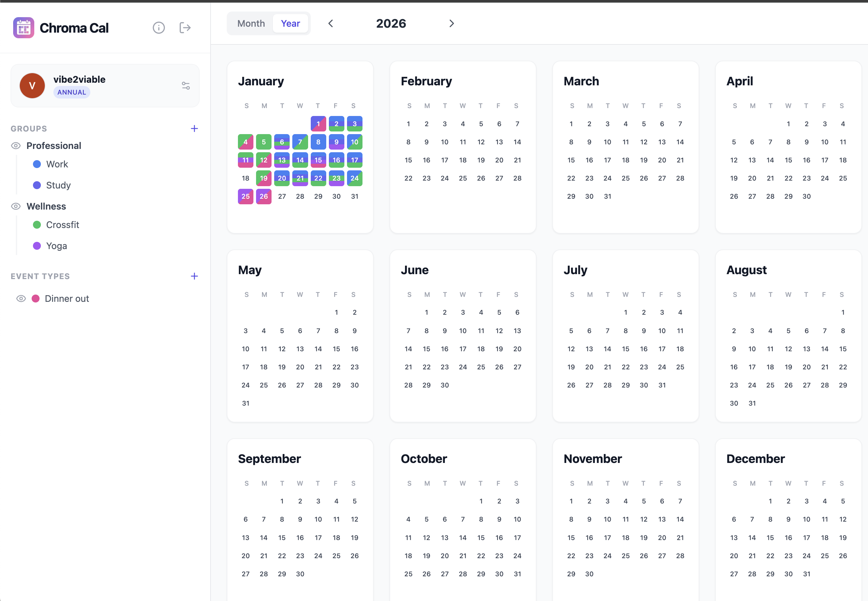The image size is (868, 601).
Task: Switch to Month view
Action: tap(250, 23)
